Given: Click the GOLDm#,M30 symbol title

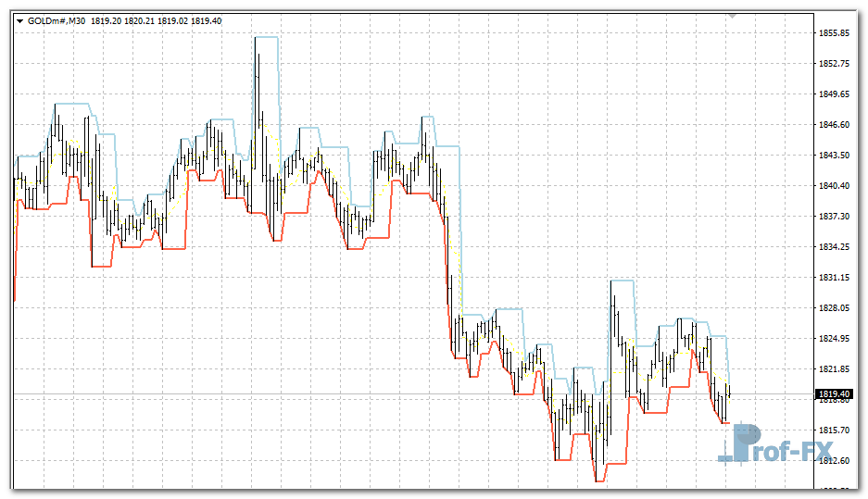Looking at the screenshot, I should [x=57, y=19].
